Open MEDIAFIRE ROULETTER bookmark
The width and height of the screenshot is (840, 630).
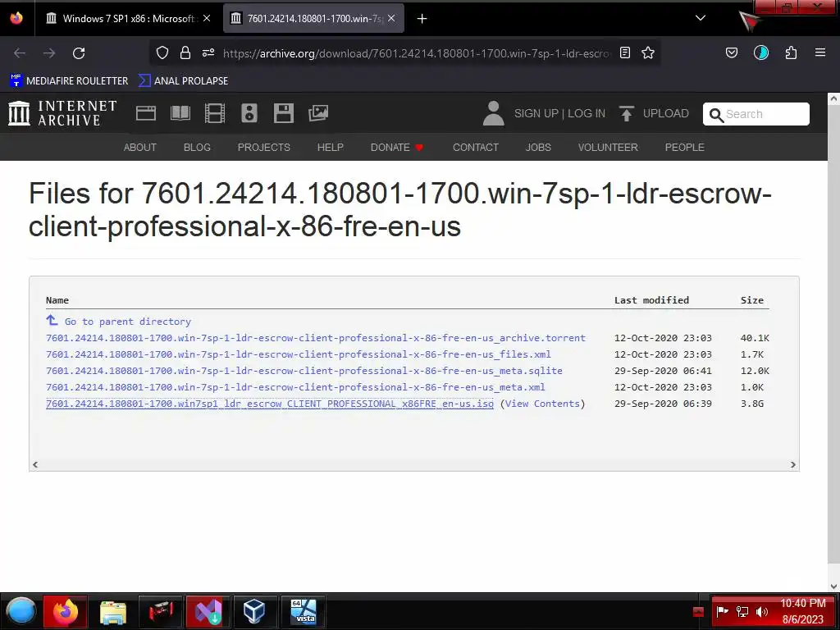pos(69,81)
